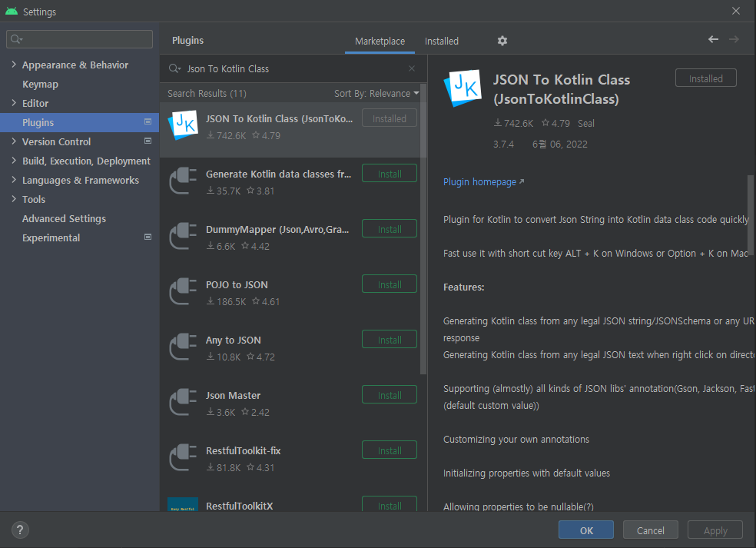The height and width of the screenshot is (548, 756).
Task: Open the Plugin homepage link
Action: [x=483, y=182]
